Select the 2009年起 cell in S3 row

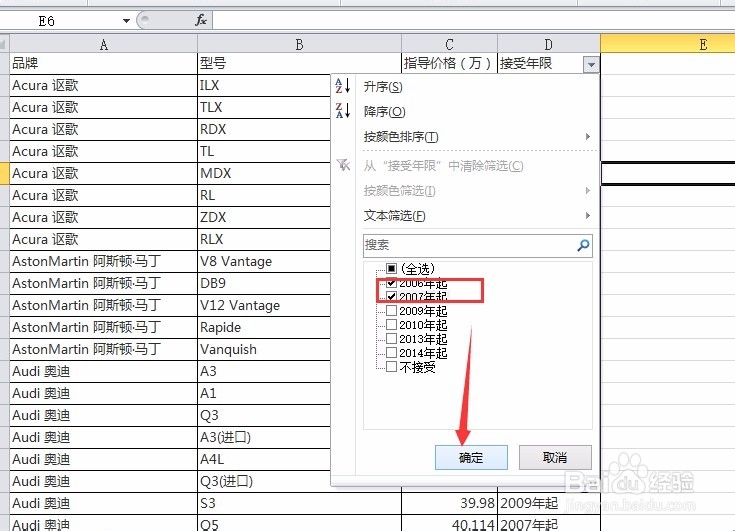click(549, 503)
